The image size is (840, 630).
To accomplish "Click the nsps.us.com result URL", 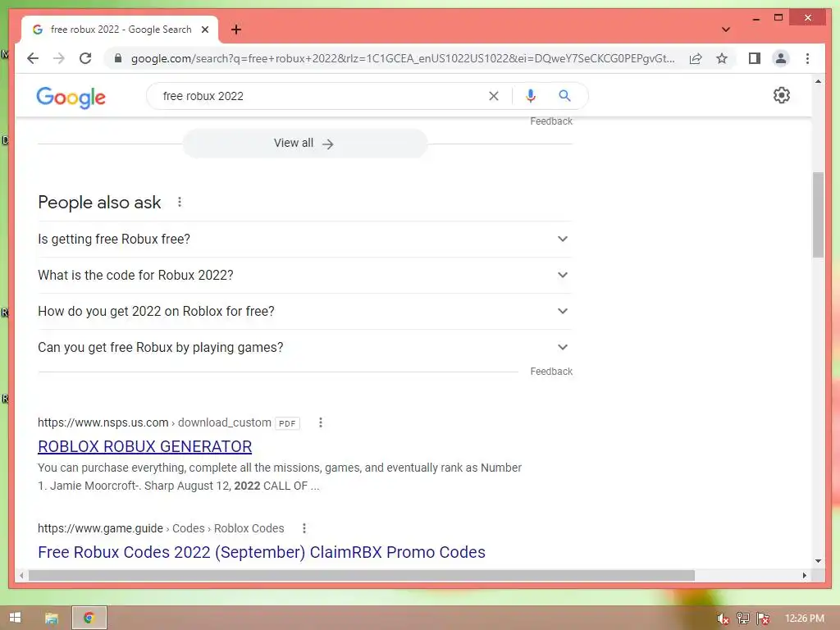I will [154, 422].
